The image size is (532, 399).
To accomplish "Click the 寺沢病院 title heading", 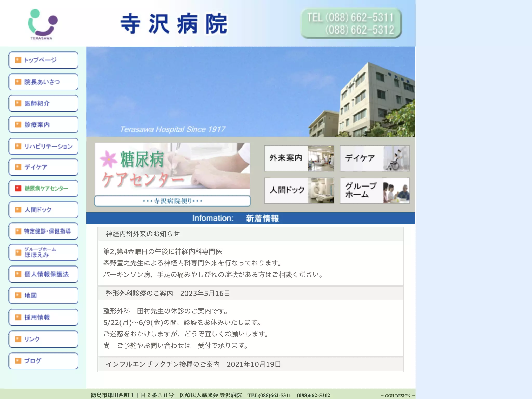I will pyautogui.click(x=174, y=24).
